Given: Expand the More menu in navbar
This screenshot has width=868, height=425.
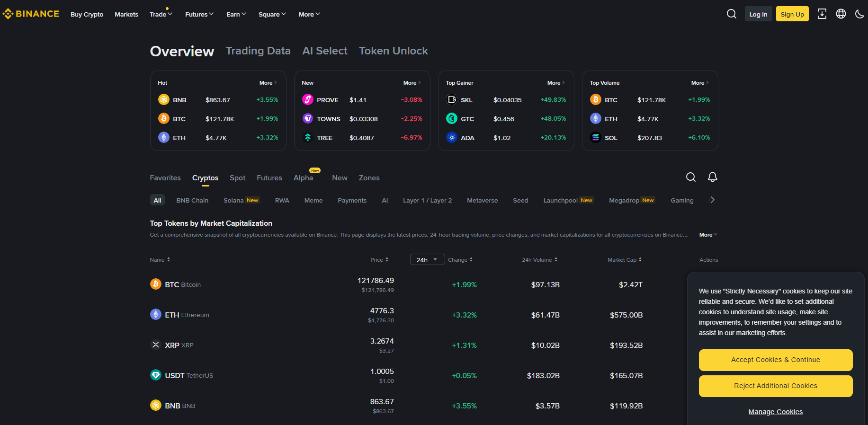Looking at the screenshot, I should [309, 14].
